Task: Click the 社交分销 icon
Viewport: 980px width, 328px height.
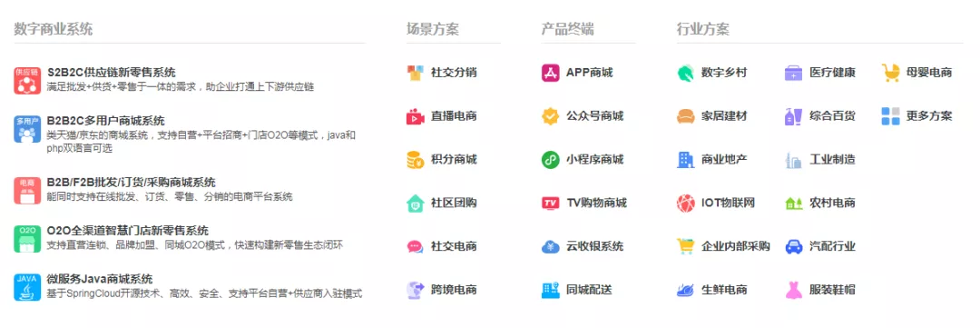Action: point(415,73)
